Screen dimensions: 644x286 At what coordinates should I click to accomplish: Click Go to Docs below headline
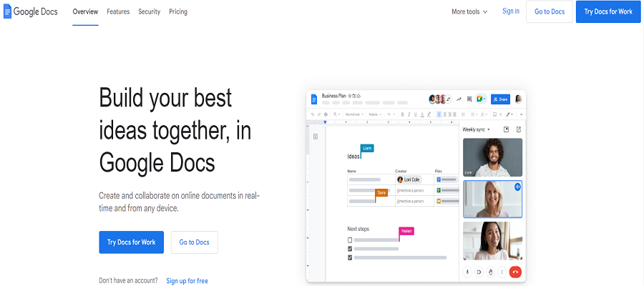(x=194, y=242)
